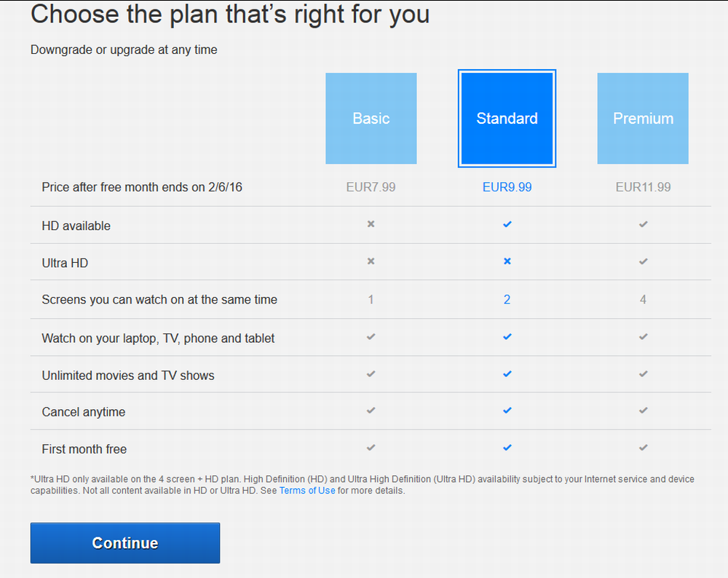Click the EUR9.99 Standard price
Viewport: 728px width, 578px height.
click(507, 187)
